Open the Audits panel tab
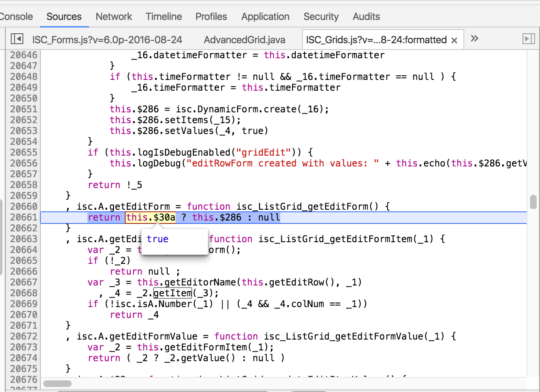This screenshot has height=392, width=540. pyautogui.click(x=366, y=17)
